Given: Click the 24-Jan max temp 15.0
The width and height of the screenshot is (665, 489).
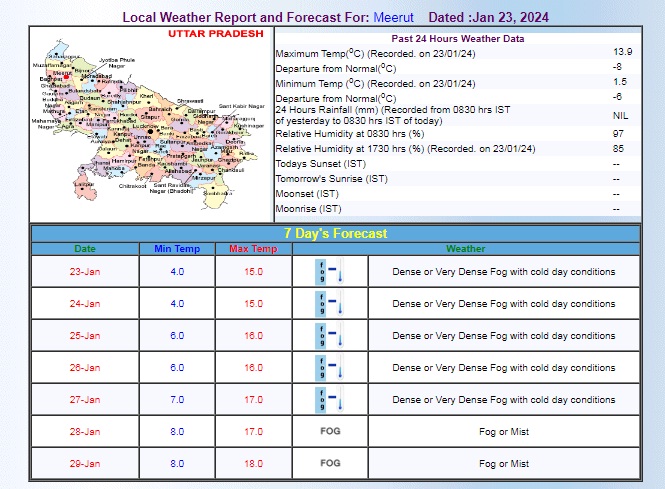Looking at the screenshot, I should (253, 304).
